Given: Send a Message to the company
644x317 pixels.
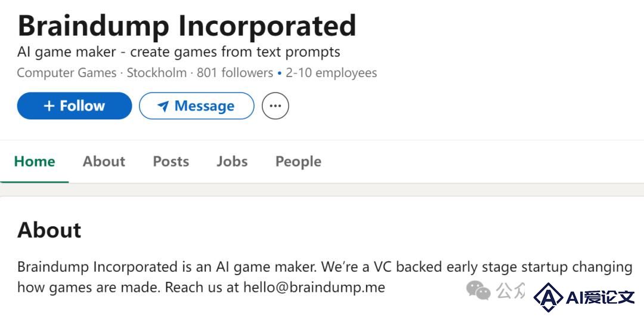Looking at the screenshot, I should [x=196, y=106].
